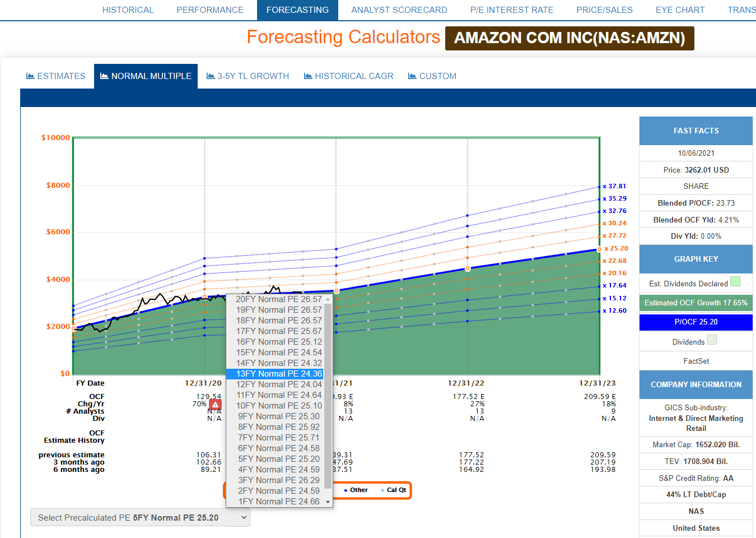The height and width of the screenshot is (538, 756).
Task: Toggle the Dividends color swatch
Action: (x=712, y=340)
